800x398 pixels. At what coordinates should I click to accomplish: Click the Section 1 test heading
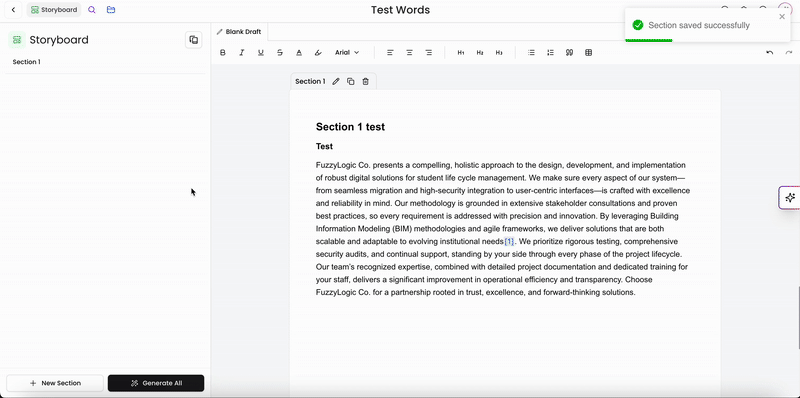pyautogui.click(x=351, y=127)
